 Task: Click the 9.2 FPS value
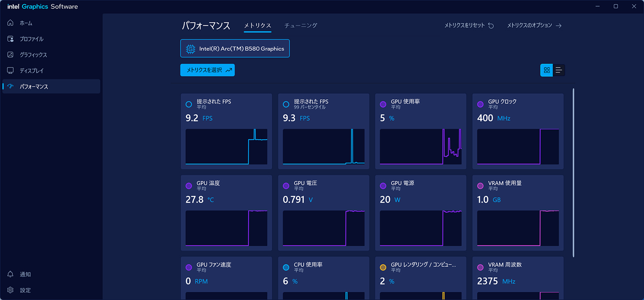pos(199,118)
